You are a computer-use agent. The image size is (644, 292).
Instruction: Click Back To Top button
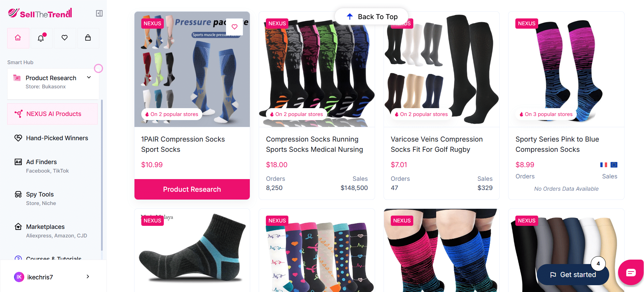click(x=372, y=17)
